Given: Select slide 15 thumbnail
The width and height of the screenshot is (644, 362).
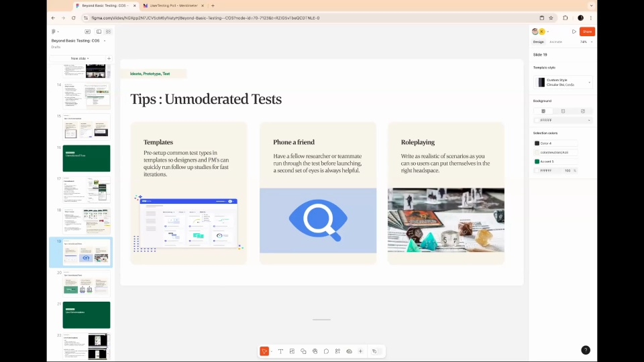Looking at the screenshot, I should (x=87, y=127).
